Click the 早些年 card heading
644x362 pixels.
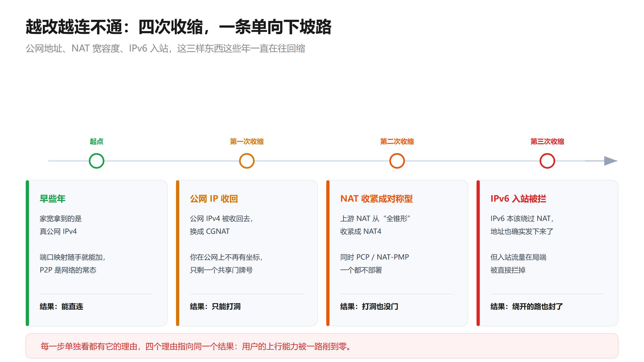(53, 199)
